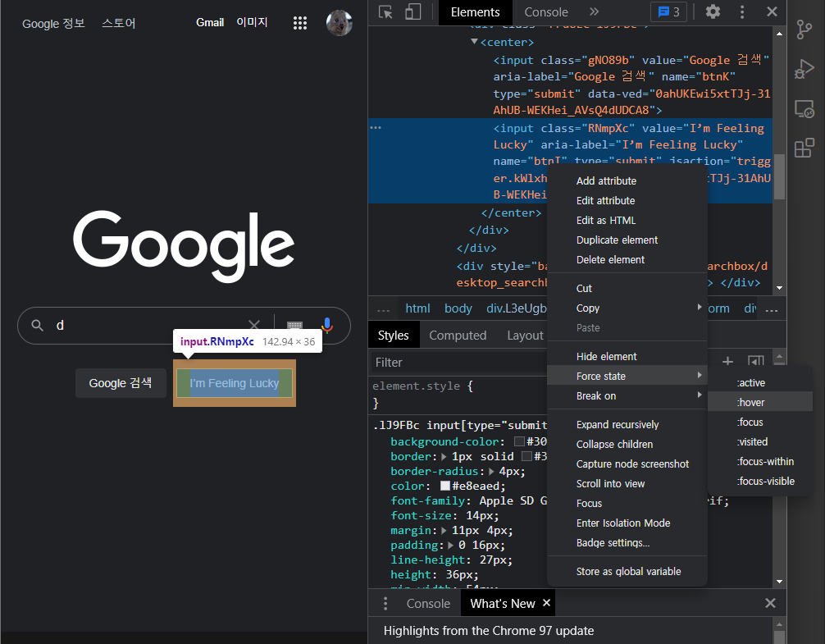Viewport: 825px width, 644px height.
Task: Expand the border property triangle
Action: [x=444, y=457]
